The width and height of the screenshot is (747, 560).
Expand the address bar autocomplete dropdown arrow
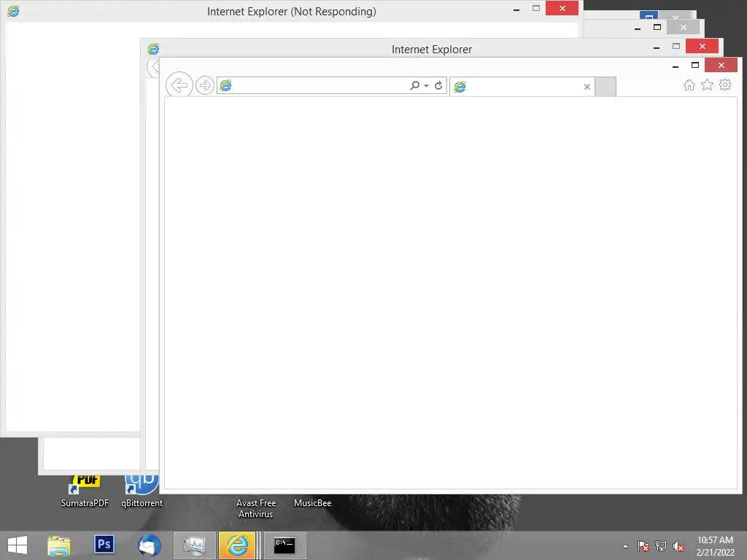[426, 86]
